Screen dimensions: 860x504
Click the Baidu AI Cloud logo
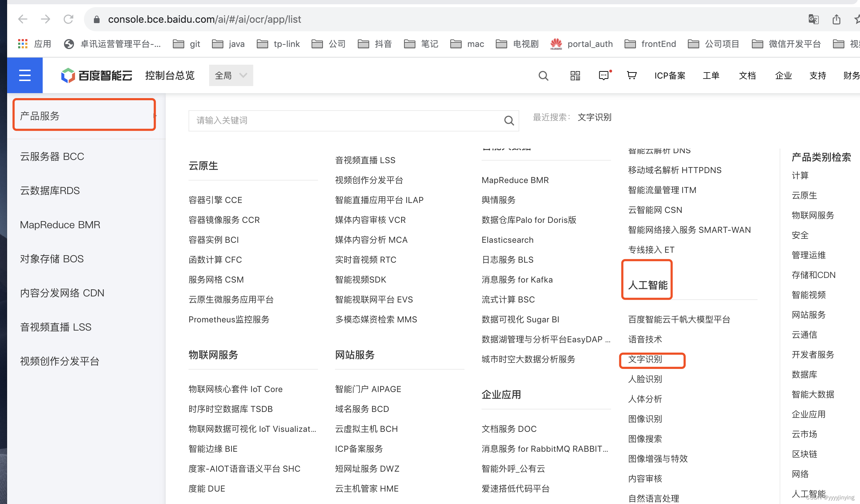coord(96,75)
